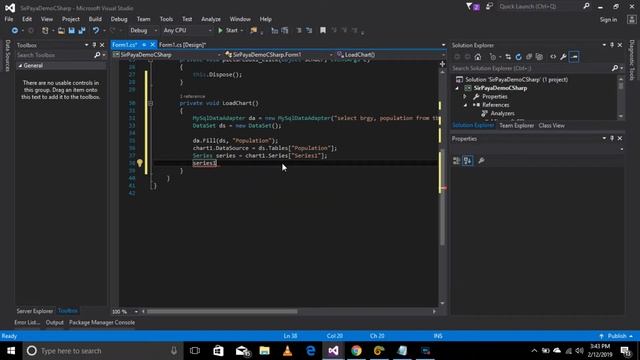Viewport: 640px width, 360px height.
Task: Switch to Form1.cs [Design] tab
Action: pos(182,45)
